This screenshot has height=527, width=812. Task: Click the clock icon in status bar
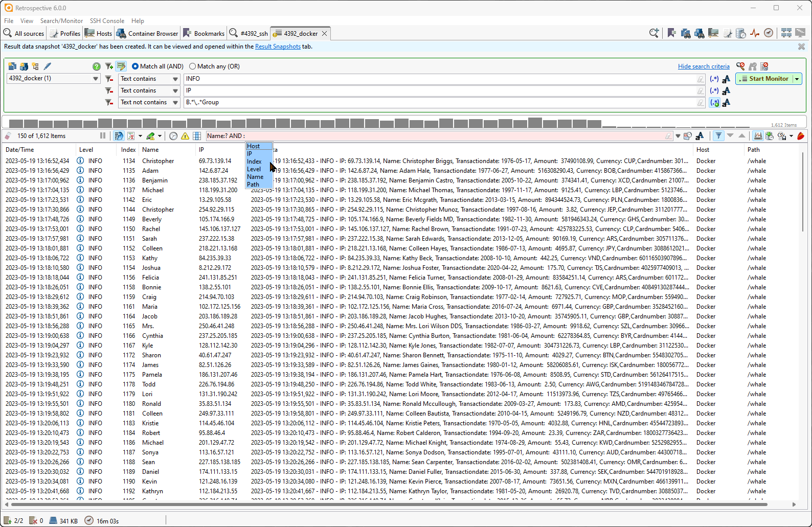click(x=89, y=521)
